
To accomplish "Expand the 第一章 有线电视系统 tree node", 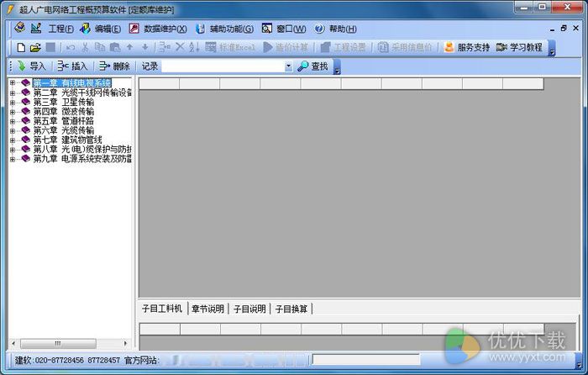I will tap(13, 83).
